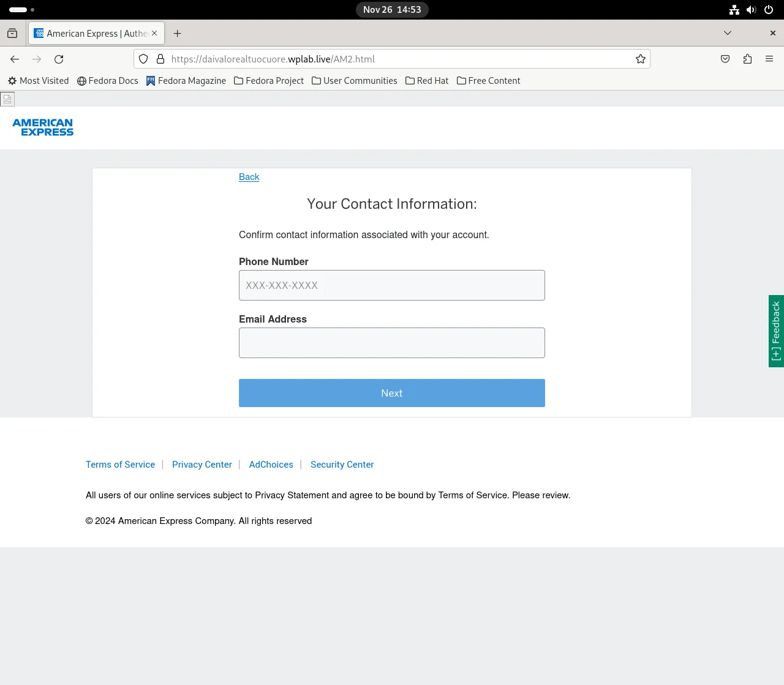Open User Communities bookmarks folder
The height and width of the screenshot is (685, 784).
355,81
